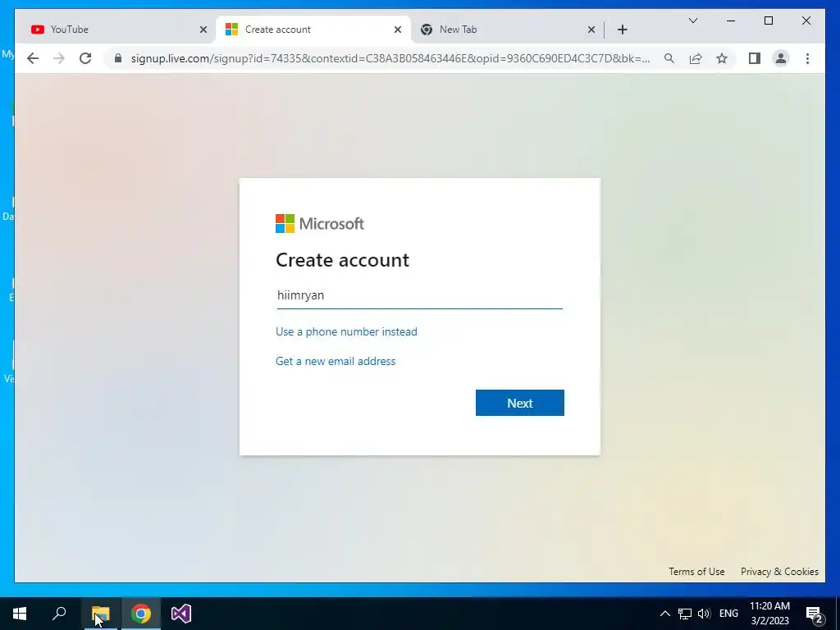The image size is (840, 630).
Task: Open the Windows Start menu
Action: pyautogui.click(x=20, y=614)
